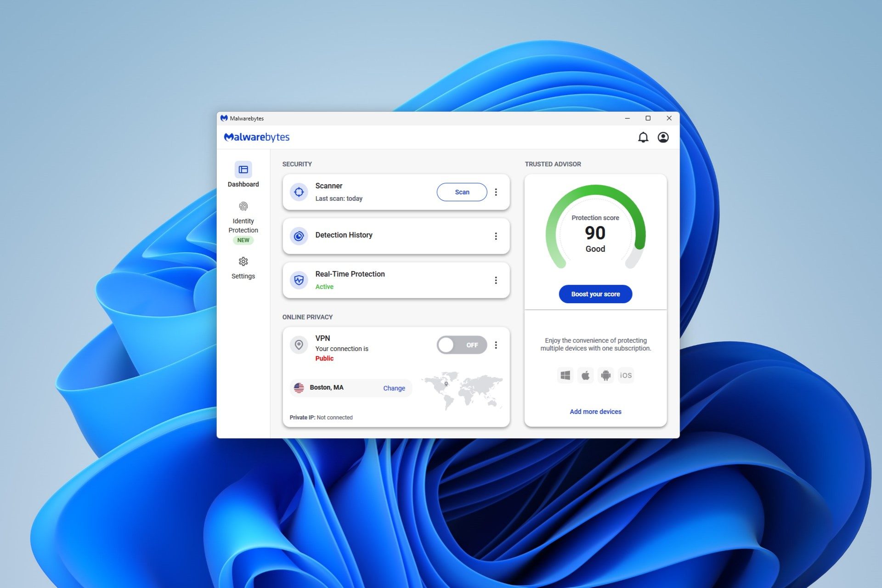Image resolution: width=882 pixels, height=588 pixels.
Task: Open Detection History more options menu
Action: [496, 236]
